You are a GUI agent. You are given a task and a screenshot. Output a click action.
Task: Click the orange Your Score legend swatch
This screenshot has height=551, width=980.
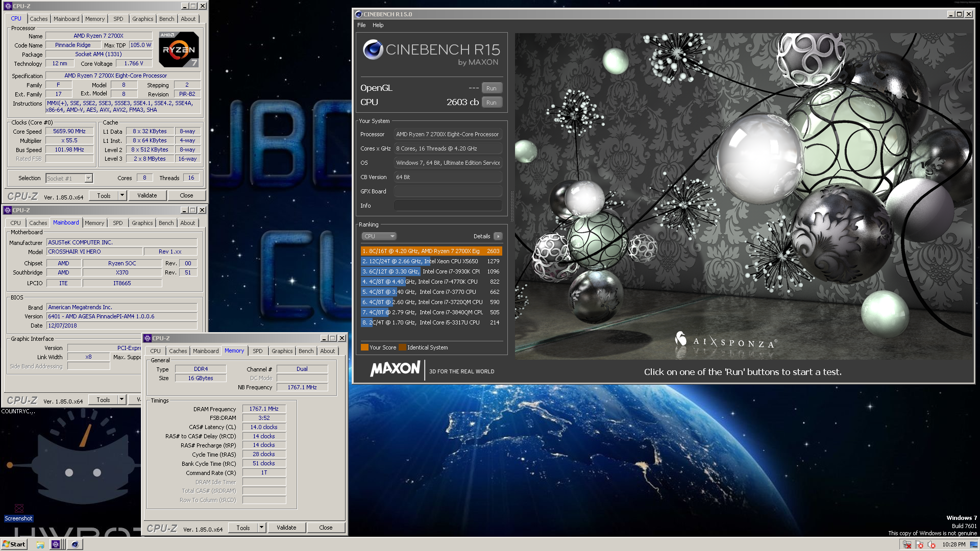point(364,347)
